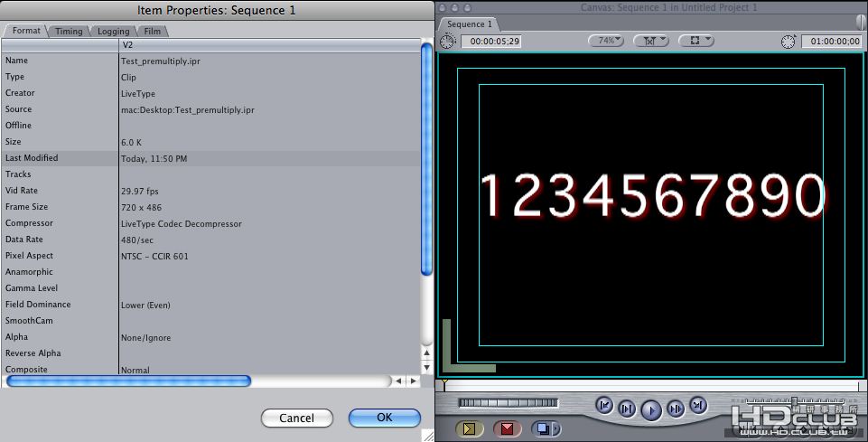Click the Offline row label
The height and width of the screenshot is (442, 868).
tap(18, 126)
